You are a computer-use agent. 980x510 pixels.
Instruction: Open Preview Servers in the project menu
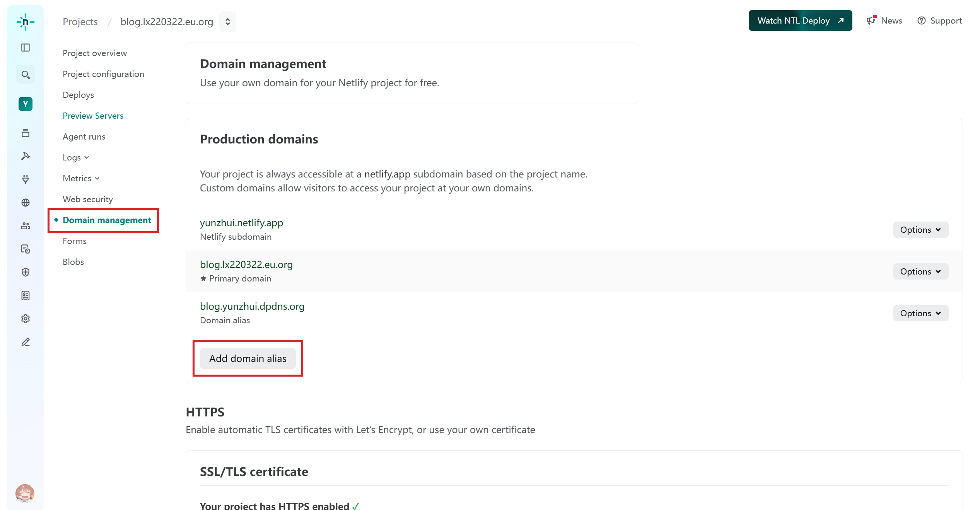coord(93,116)
